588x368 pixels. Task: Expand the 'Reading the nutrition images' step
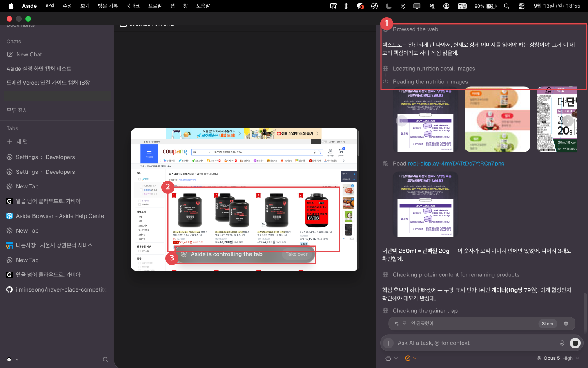pos(430,82)
